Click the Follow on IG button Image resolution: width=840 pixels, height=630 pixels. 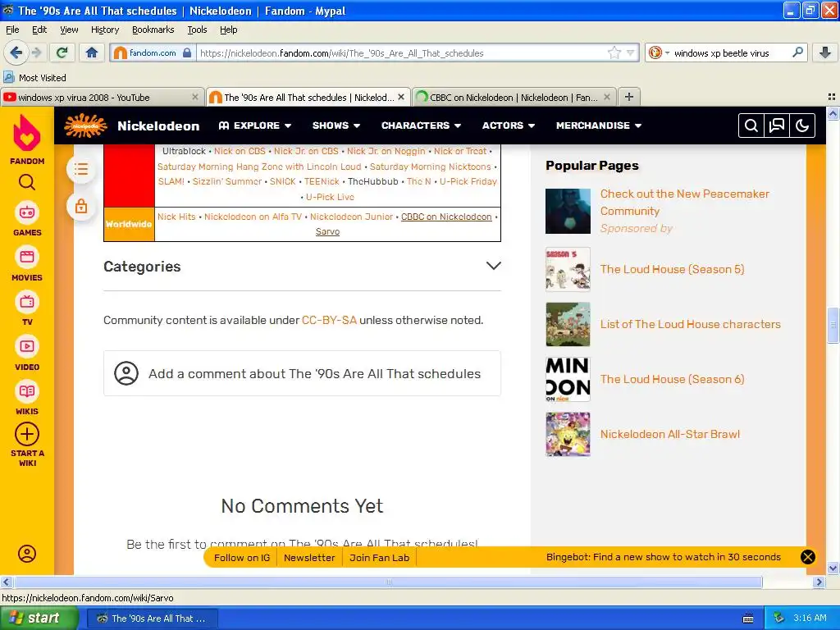pos(242,558)
